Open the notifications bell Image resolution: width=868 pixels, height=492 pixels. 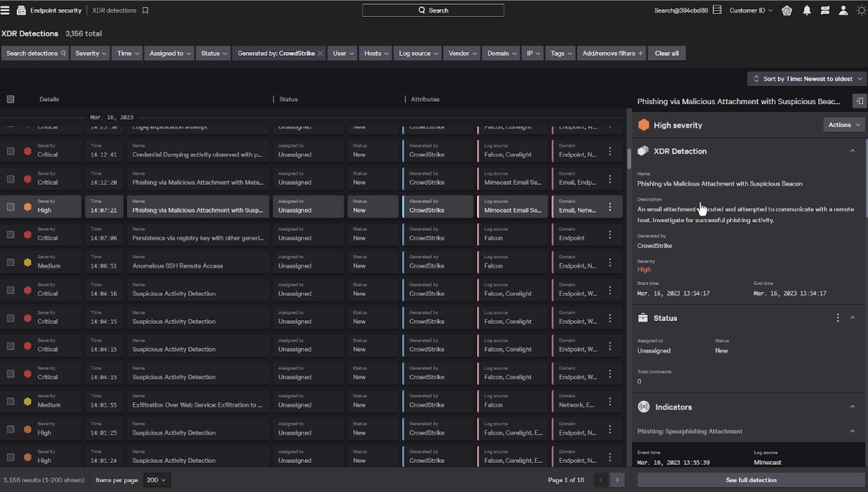806,10
